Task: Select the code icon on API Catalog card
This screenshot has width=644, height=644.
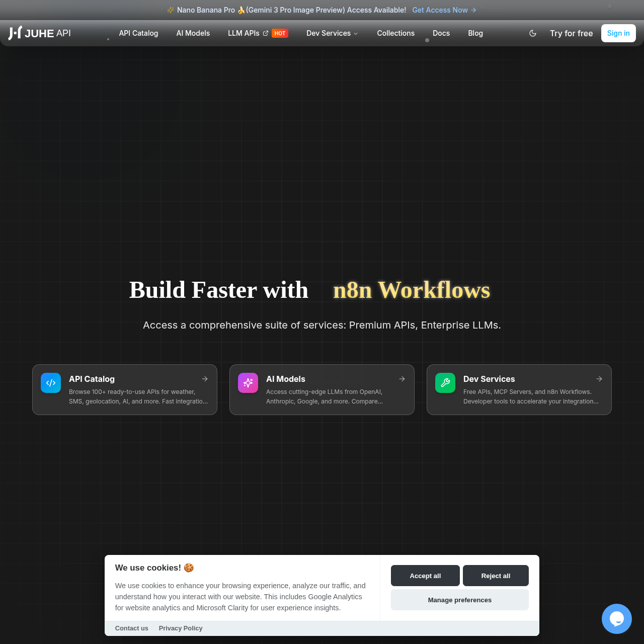Action: coord(50,383)
